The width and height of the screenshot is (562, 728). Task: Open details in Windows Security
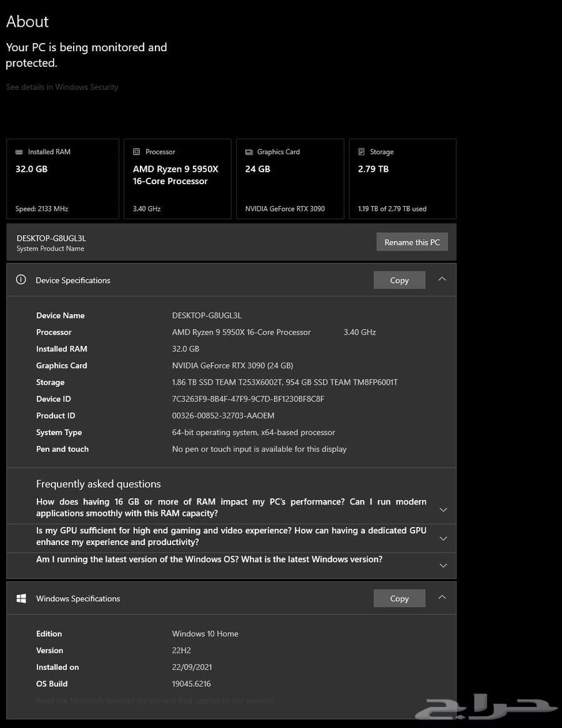62,87
